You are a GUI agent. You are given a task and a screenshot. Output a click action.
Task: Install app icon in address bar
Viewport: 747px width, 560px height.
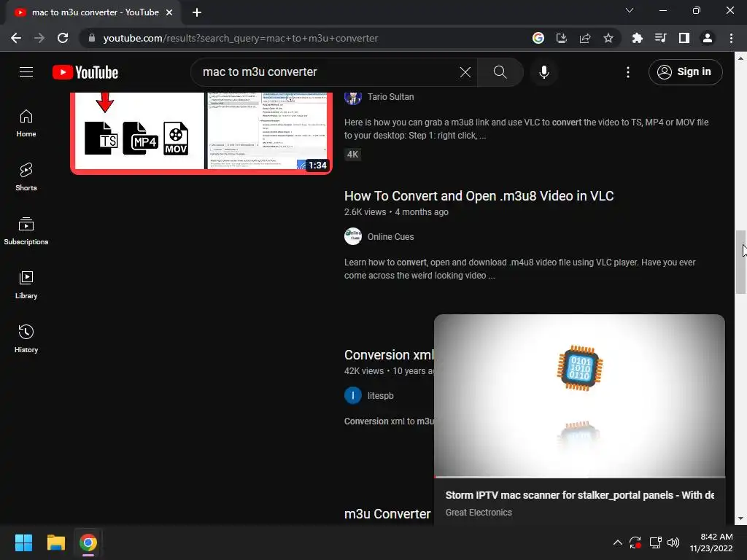pos(561,38)
